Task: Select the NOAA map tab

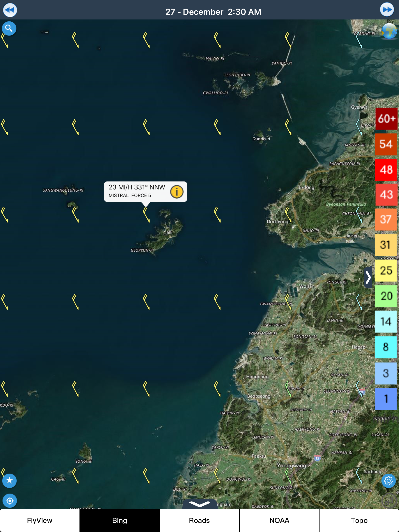Action: coord(279,520)
